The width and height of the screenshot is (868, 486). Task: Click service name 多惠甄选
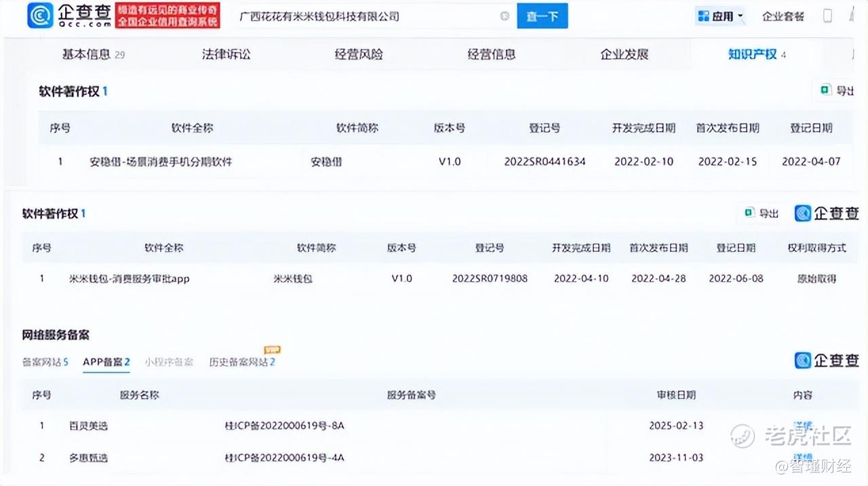(x=88, y=458)
